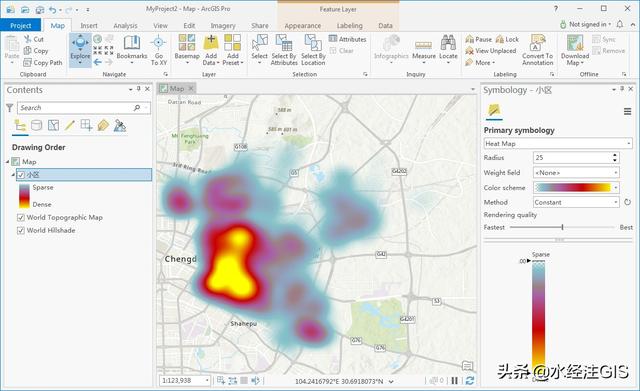
Task: Select the Explore navigation tool
Action: (x=80, y=49)
